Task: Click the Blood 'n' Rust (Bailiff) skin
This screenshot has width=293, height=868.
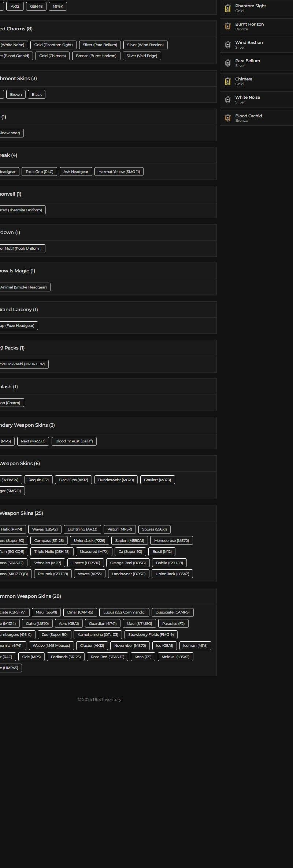Action: click(74, 441)
